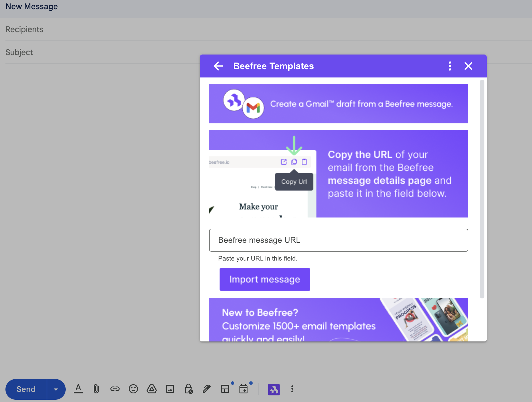Open the New to Beefree promo banner
The height and width of the screenshot is (402, 532).
[338, 319]
